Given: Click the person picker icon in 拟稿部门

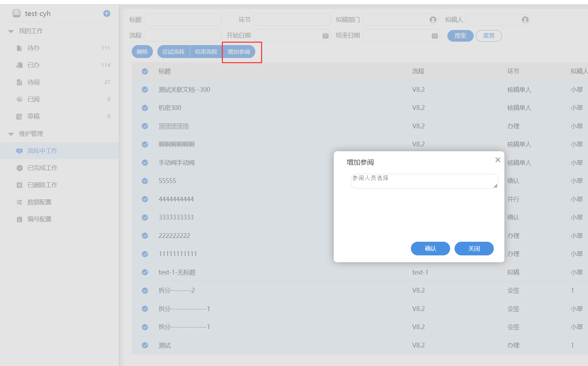Looking at the screenshot, I should coord(433,20).
